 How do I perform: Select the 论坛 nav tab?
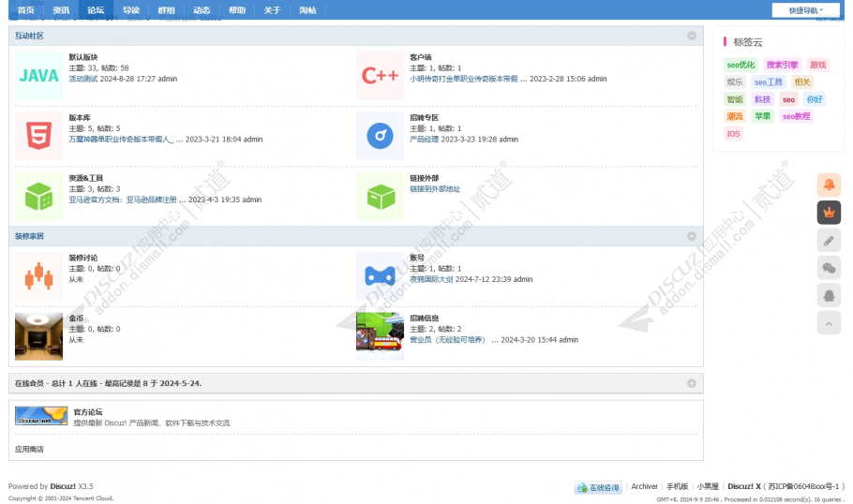click(x=96, y=9)
